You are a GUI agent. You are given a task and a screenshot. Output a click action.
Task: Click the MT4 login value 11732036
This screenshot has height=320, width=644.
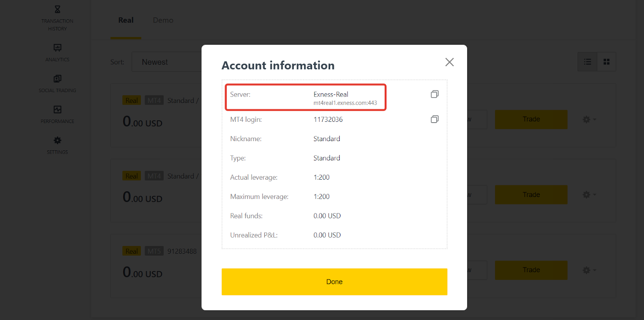[328, 119]
